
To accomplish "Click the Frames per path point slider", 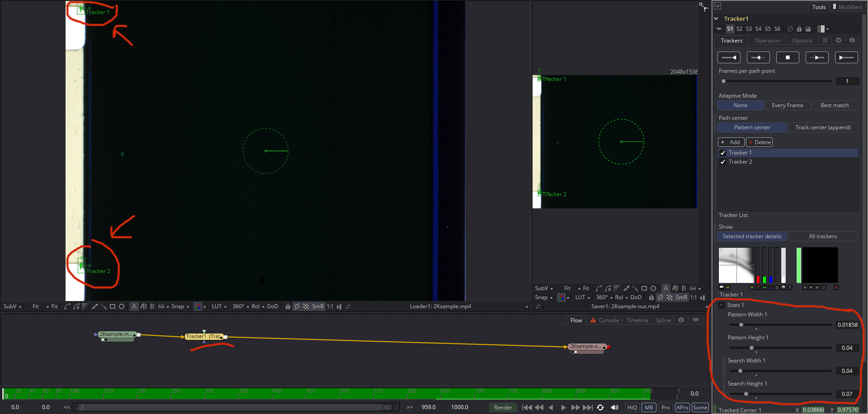I will tap(776, 81).
